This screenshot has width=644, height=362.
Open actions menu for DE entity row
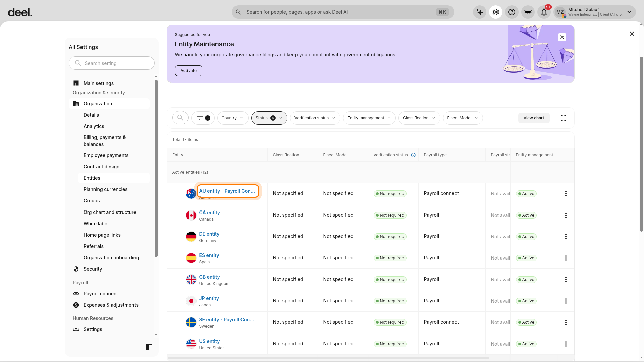566,237
